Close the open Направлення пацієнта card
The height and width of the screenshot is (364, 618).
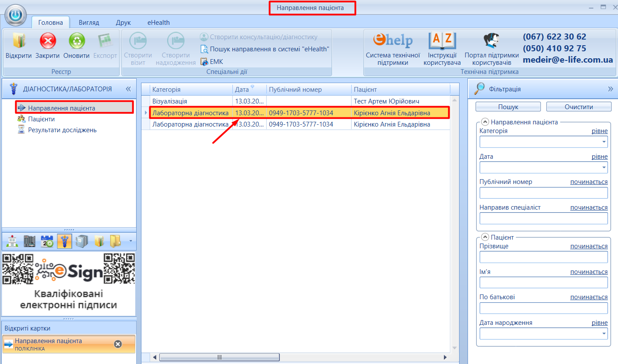coord(118,344)
